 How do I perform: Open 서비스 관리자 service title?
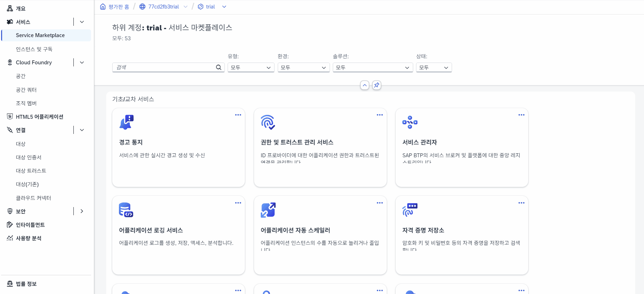(x=420, y=142)
